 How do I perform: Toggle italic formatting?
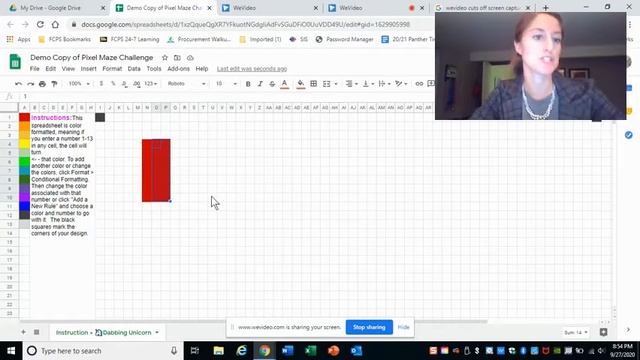coord(260,84)
